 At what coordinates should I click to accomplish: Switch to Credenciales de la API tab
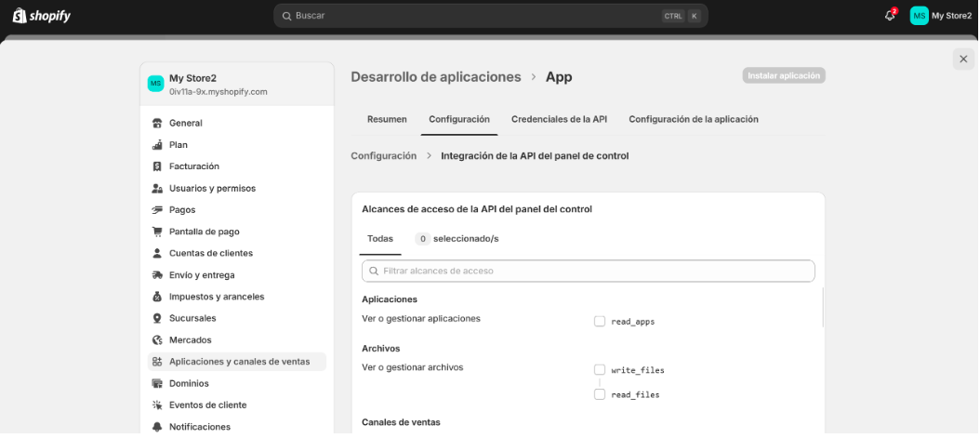tap(559, 119)
